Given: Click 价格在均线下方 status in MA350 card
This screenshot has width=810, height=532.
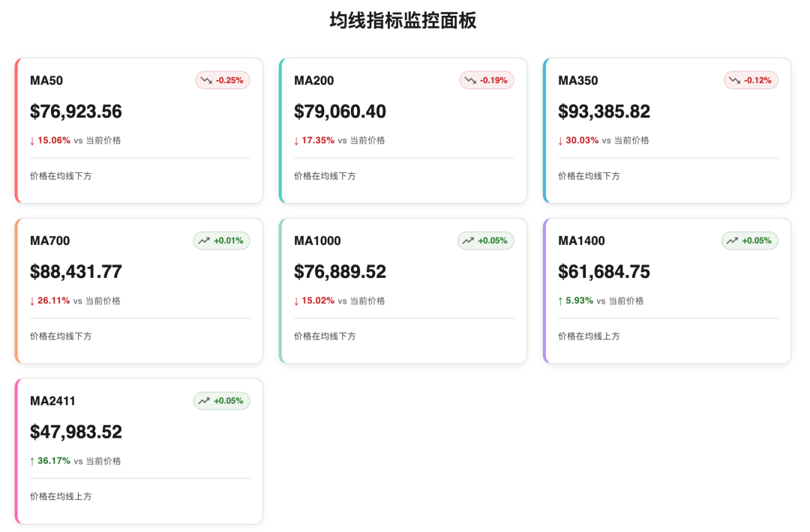Looking at the screenshot, I should pyautogui.click(x=589, y=176).
